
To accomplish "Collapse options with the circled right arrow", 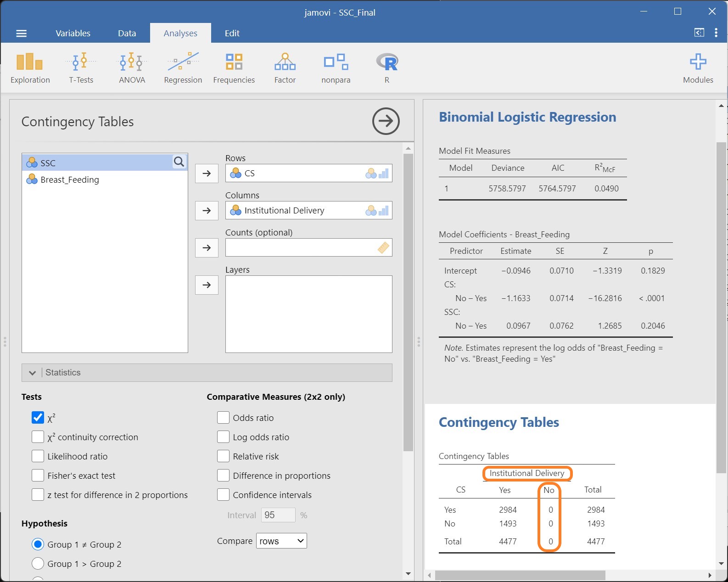I will coord(386,121).
